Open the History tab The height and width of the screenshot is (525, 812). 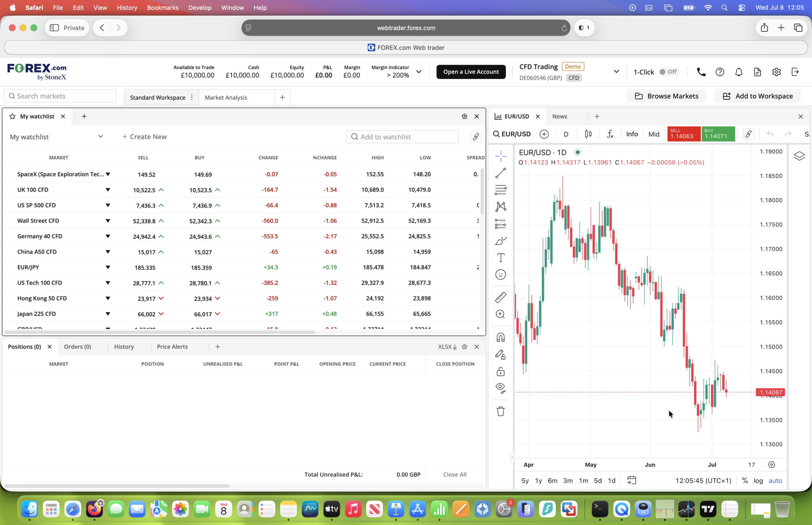[x=124, y=346]
